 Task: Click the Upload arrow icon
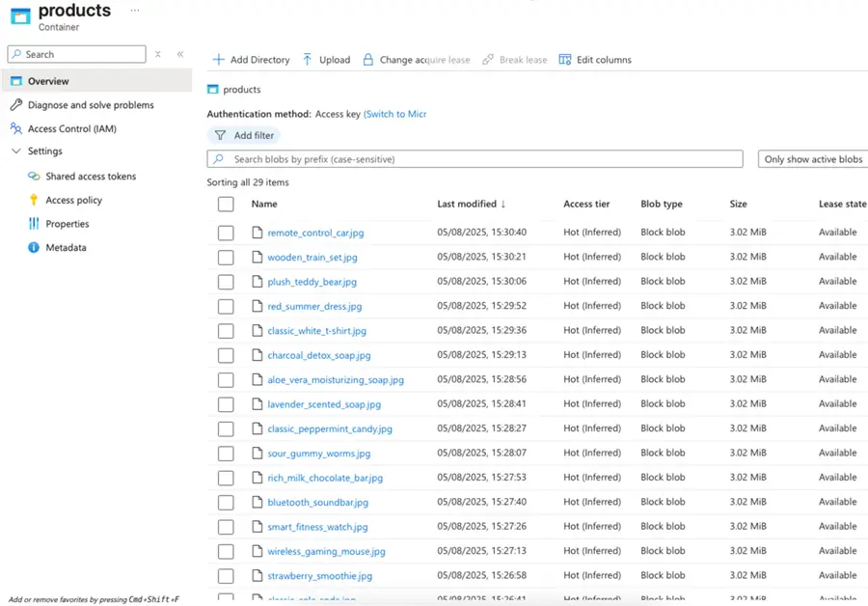(x=308, y=60)
